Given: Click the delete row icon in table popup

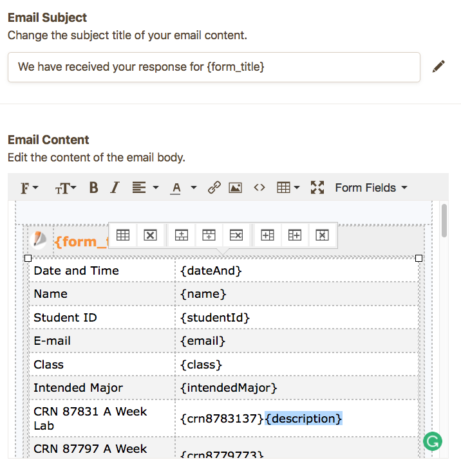Looking at the screenshot, I should tap(236, 235).
